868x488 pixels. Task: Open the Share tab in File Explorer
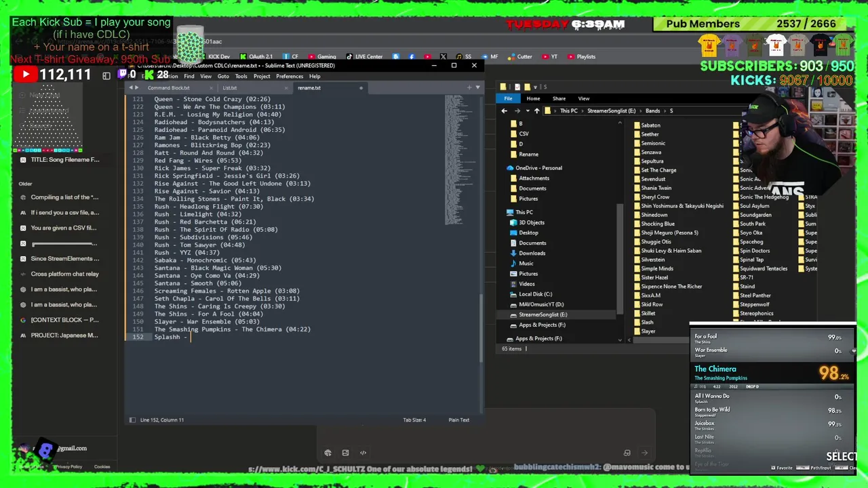pos(559,98)
